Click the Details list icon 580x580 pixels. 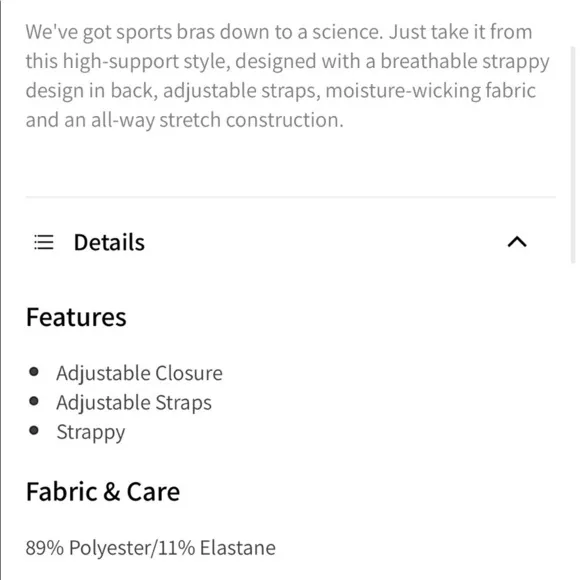(44, 242)
